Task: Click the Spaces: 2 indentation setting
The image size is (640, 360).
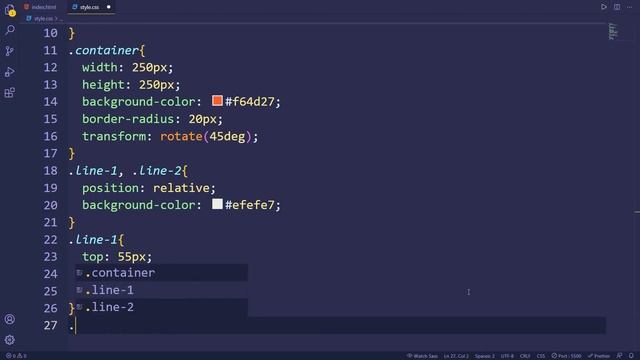Action: click(484, 356)
